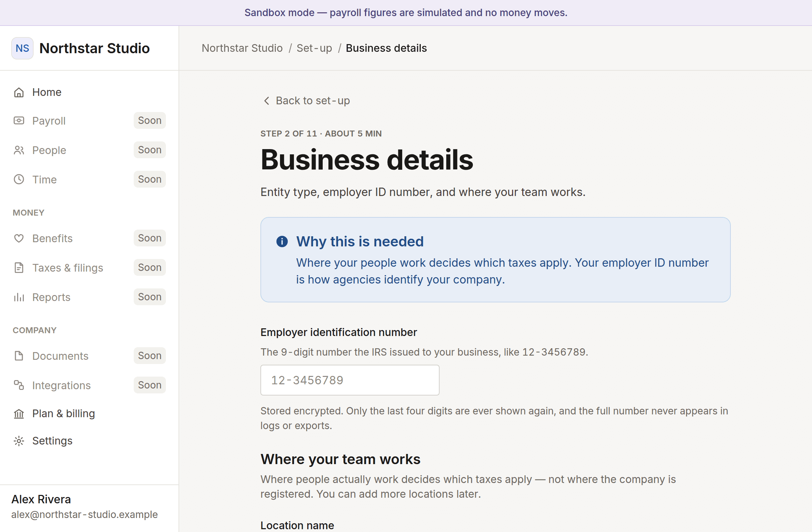The height and width of the screenshot is (532, 812).
Task: Click Northstar Studio breadcrumb link
Action: pos(242,48)
